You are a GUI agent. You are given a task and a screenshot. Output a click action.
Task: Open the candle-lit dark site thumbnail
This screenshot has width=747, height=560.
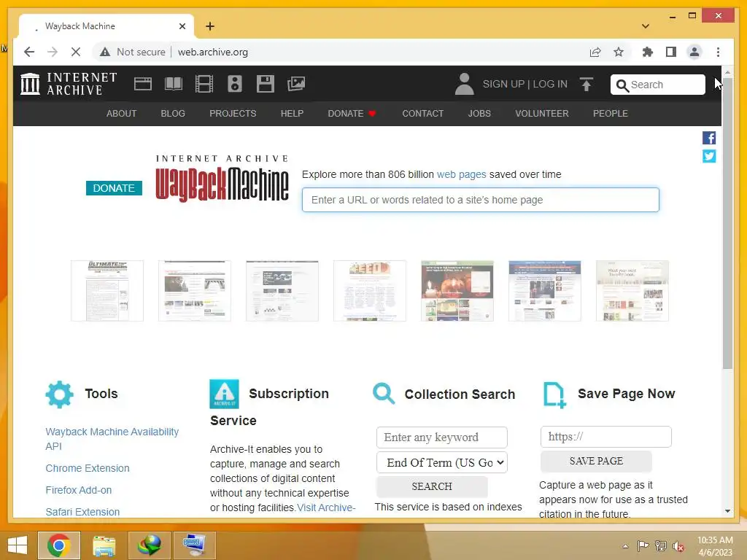point(457,291)
